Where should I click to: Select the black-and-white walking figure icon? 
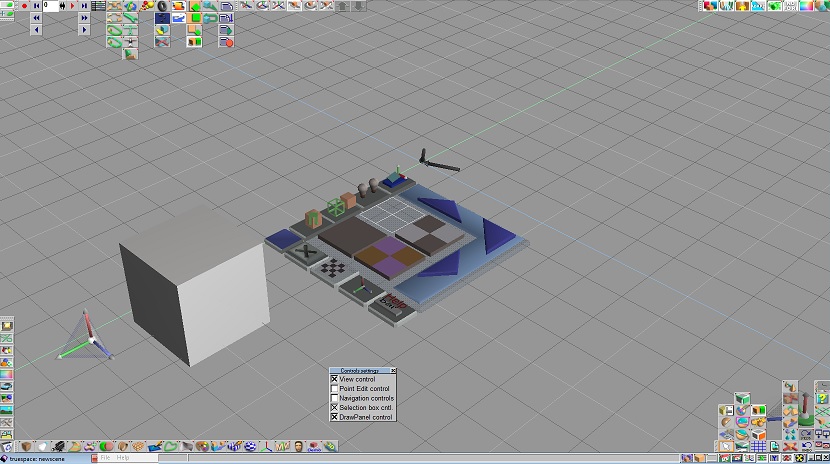pos(130,42)
